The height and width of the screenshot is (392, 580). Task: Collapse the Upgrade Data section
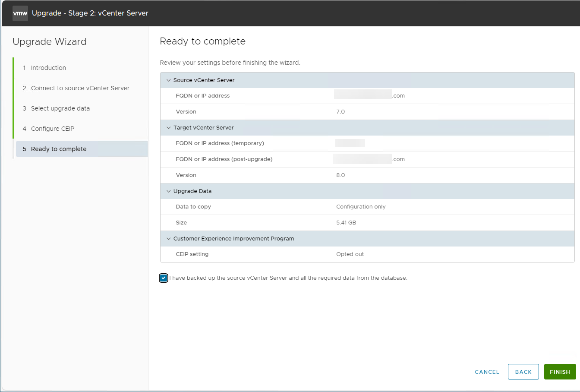pyautogui.click(x=169, y=191)
